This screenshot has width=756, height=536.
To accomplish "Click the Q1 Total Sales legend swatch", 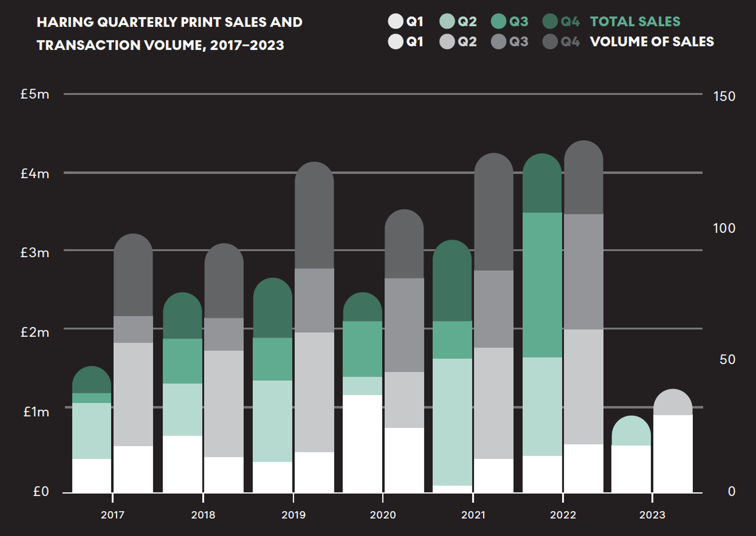I will 396,21.
